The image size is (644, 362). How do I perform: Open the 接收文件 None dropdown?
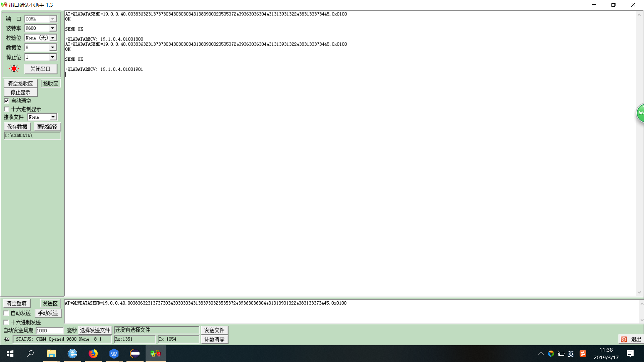(53, 117)
